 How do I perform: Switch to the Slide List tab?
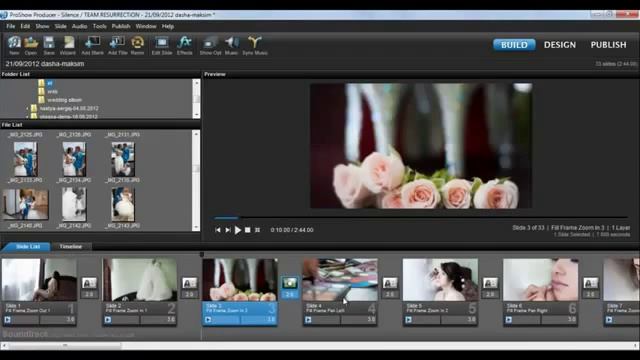tap(27, 247)
